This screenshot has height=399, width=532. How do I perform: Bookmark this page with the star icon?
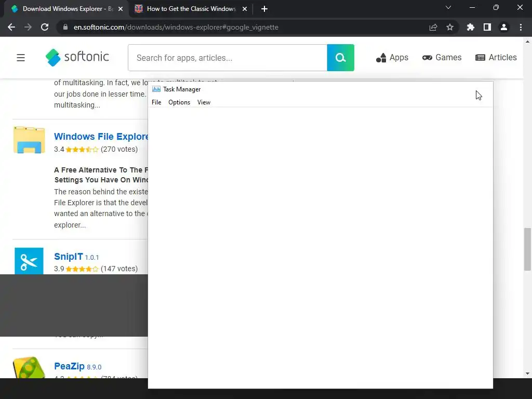(x=450, y=27)
